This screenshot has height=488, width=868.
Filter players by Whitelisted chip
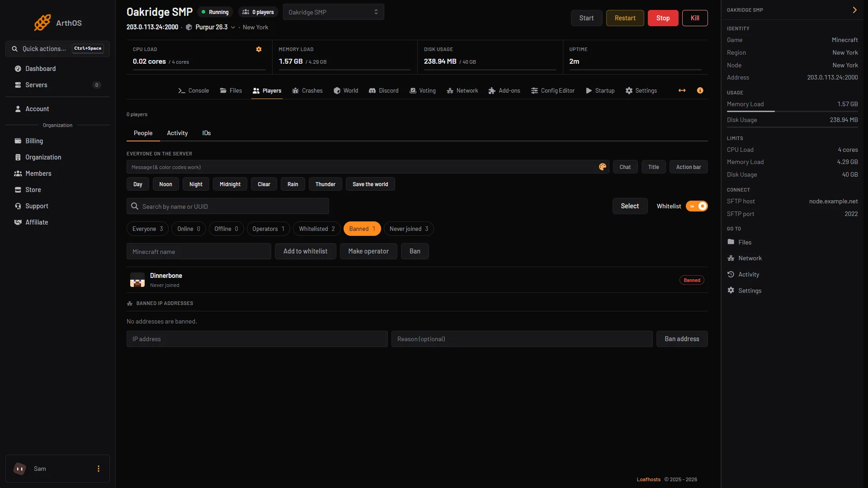click(x=317, y=229)
